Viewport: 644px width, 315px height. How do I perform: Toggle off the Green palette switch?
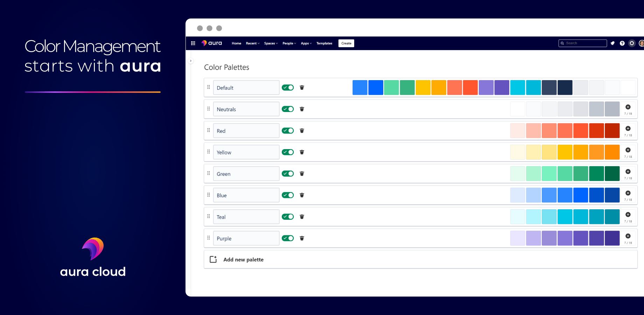pos(288,174)
